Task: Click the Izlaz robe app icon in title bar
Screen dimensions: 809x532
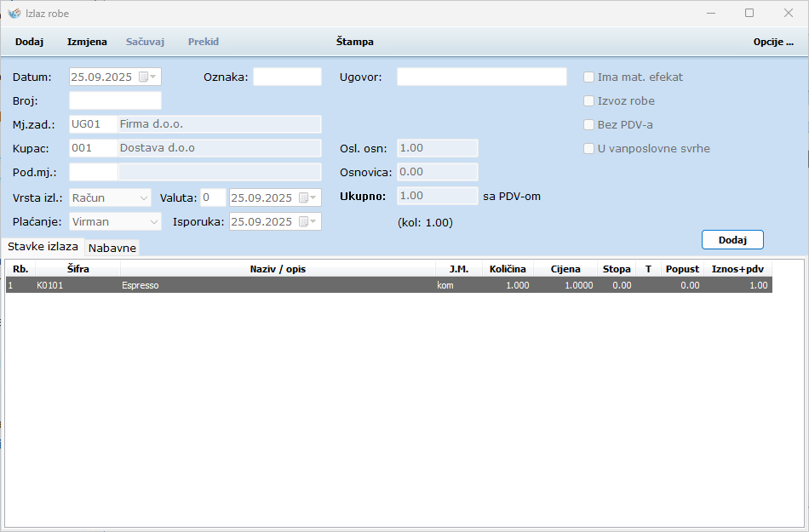Action: 14,14
